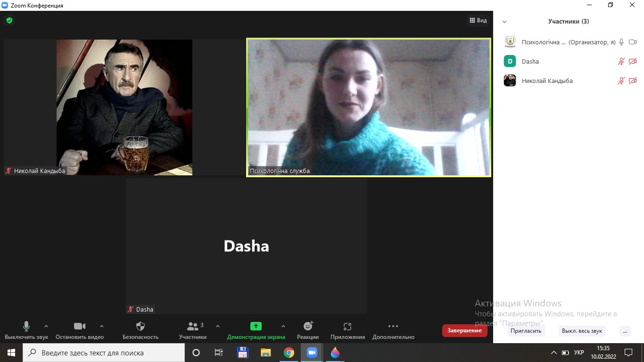This screenshot has width=644, height=362.
Task: Click muted microphone icon for Николай Кандыба
Action: 621,81
